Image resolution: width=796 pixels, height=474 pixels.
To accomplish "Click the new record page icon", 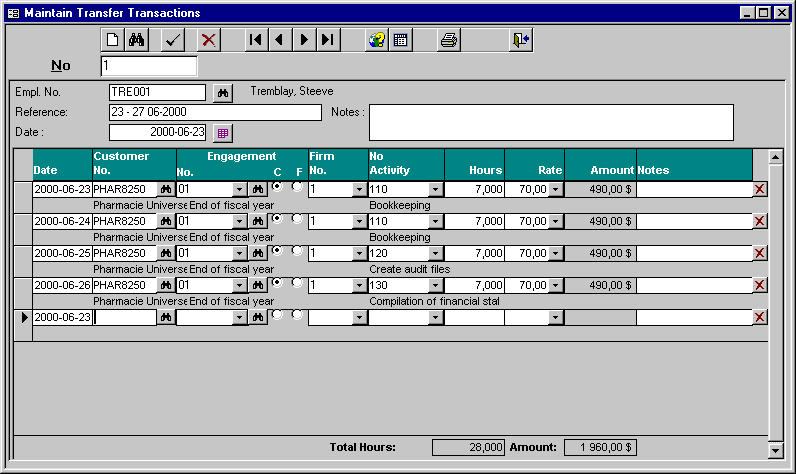I will (x=113, y=40).
